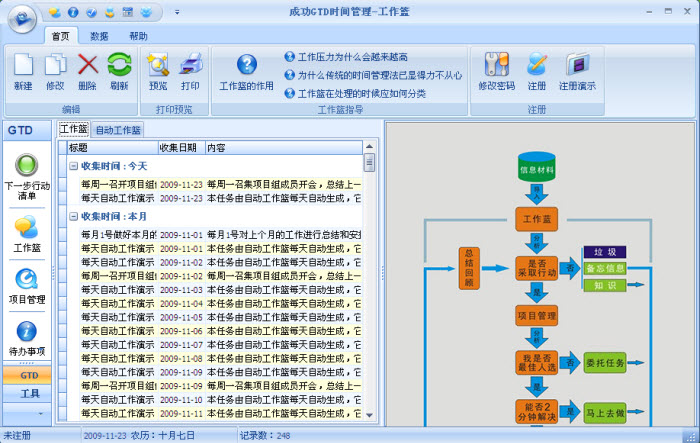Image resolution: width=700 pixels, height=443 pixels.
Task: Click the green 委托任务 box in the flowchart
Action: pos(605,363)
